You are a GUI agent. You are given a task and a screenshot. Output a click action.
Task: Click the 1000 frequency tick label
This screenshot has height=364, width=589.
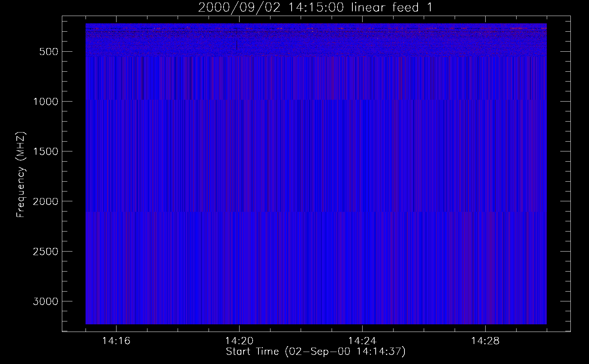click(x=46, y=102)
